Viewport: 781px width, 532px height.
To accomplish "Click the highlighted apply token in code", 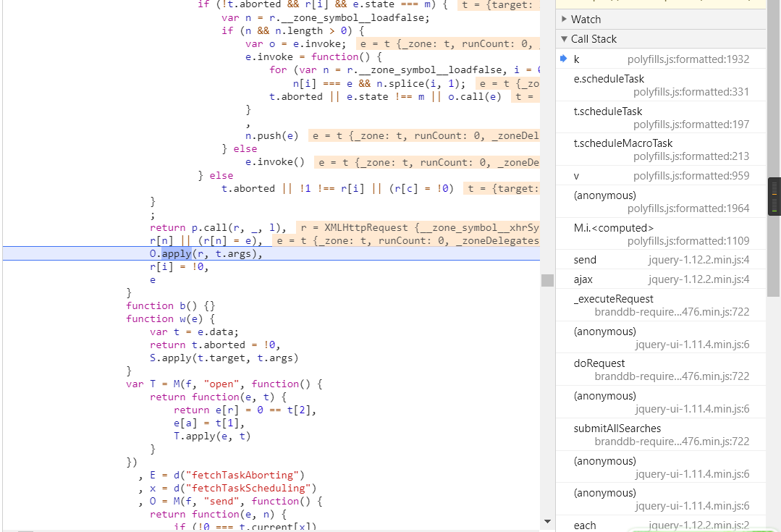I will click(x=176, y=253).
